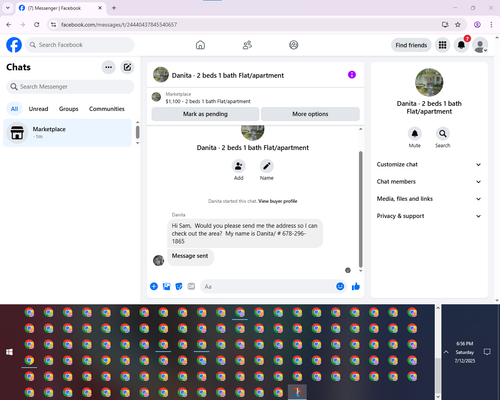Screen dimensions: 500x400
Task: Go back in browser history
Action: coord(9,24)
